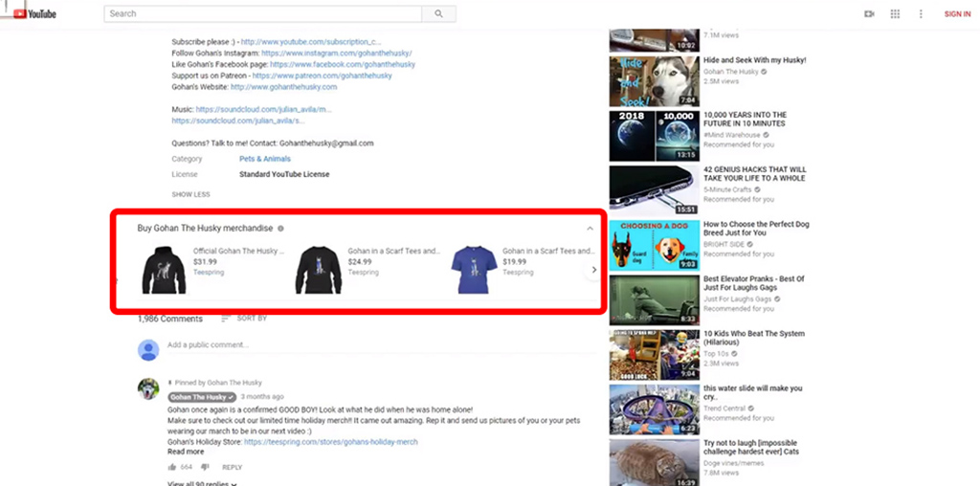
Task: Click Teespring under $31.99 hoodie
Action: tap(209, 273)
